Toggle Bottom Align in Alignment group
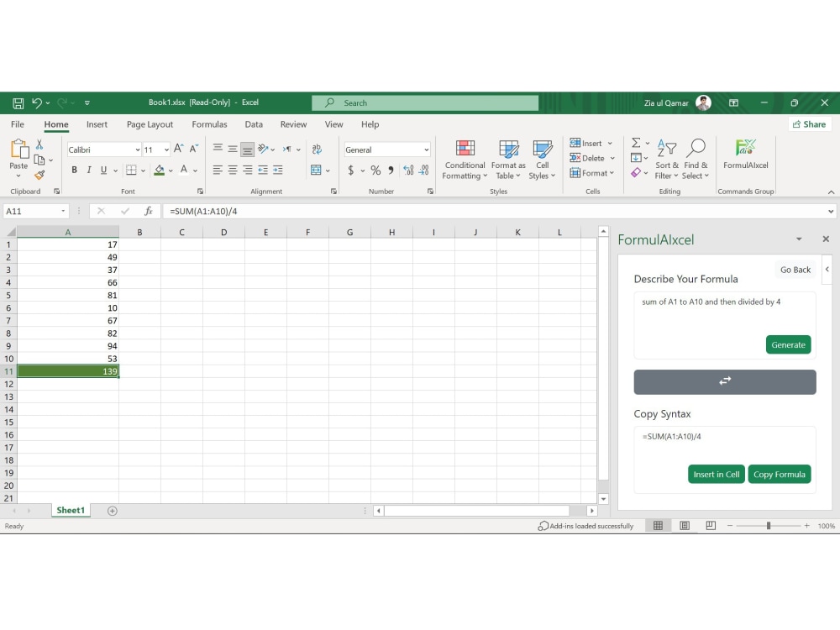The image size is (840, 630). [x=247, y=150]
